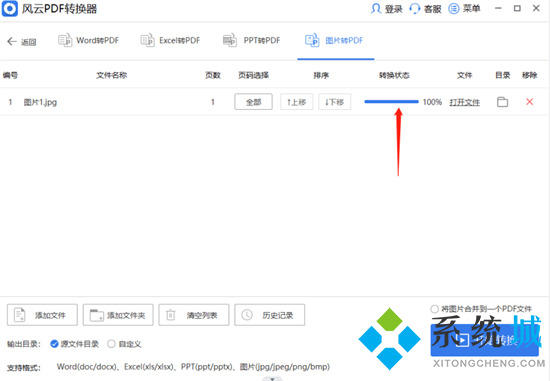Select 源文件目录 output option
This screenshot has width=550, height=381.
74,344
